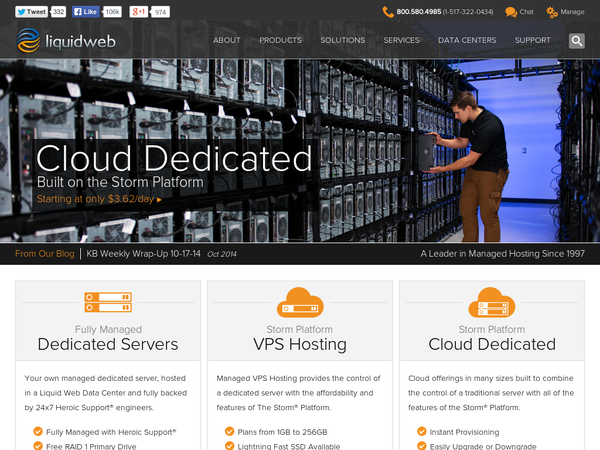Click the Tweet count 332
600x450 pixels.
(58, 12)
